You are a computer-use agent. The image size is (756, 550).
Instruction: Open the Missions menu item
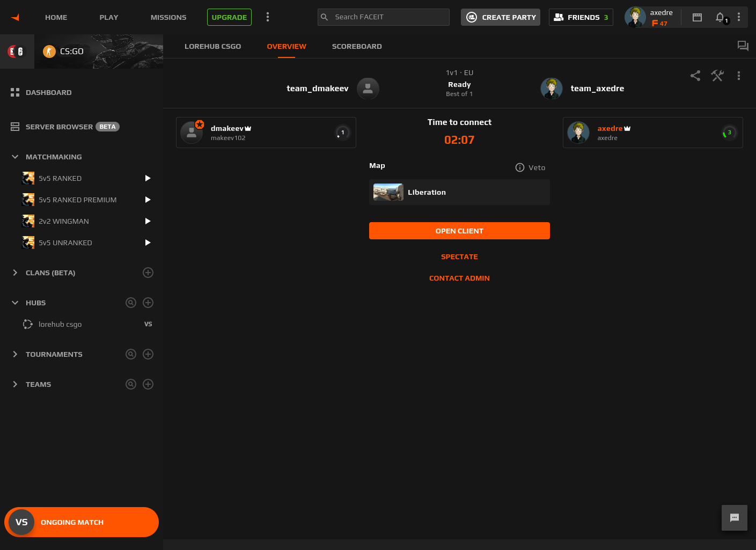pyautogui.click(x=168, y=17)
